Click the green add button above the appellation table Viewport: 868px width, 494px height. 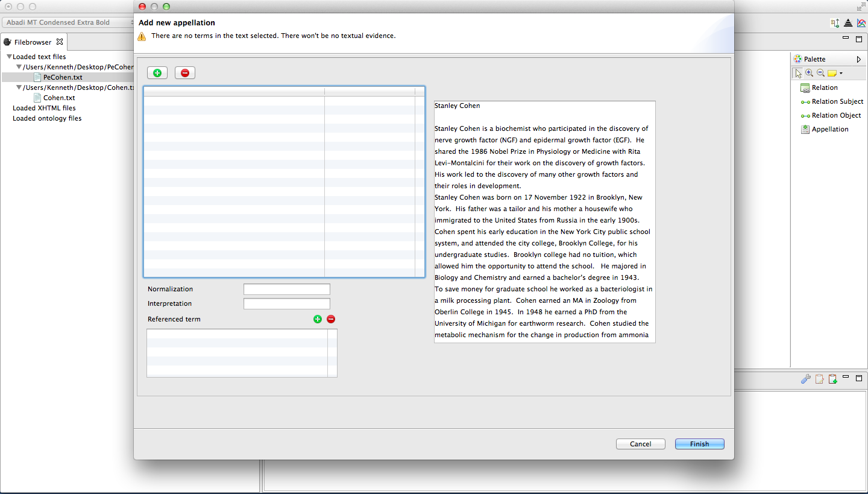(x=157, y=73)
